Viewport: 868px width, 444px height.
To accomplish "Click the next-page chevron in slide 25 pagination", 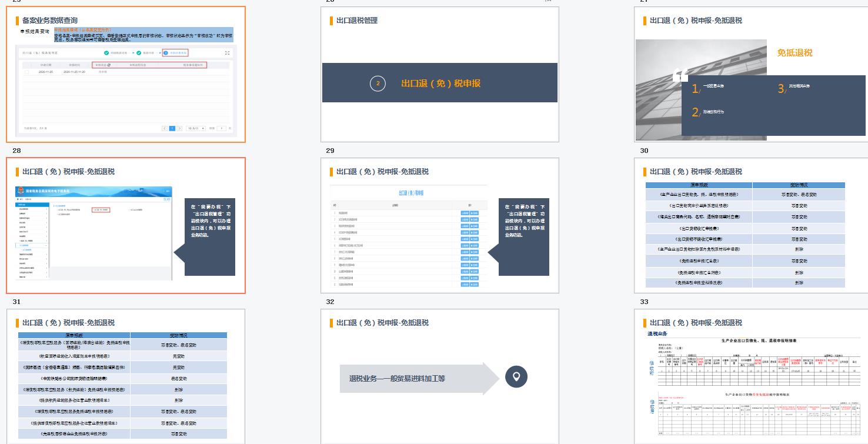I will pos(179,128).
